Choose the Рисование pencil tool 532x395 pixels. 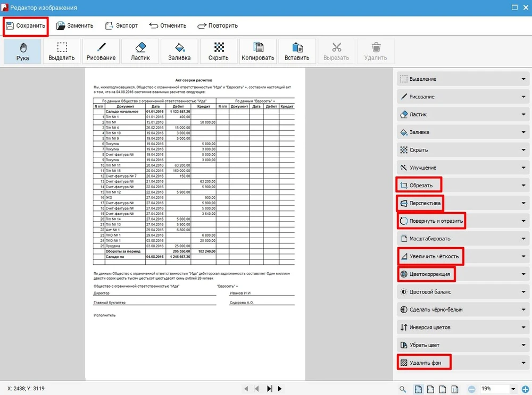(101, 52)
